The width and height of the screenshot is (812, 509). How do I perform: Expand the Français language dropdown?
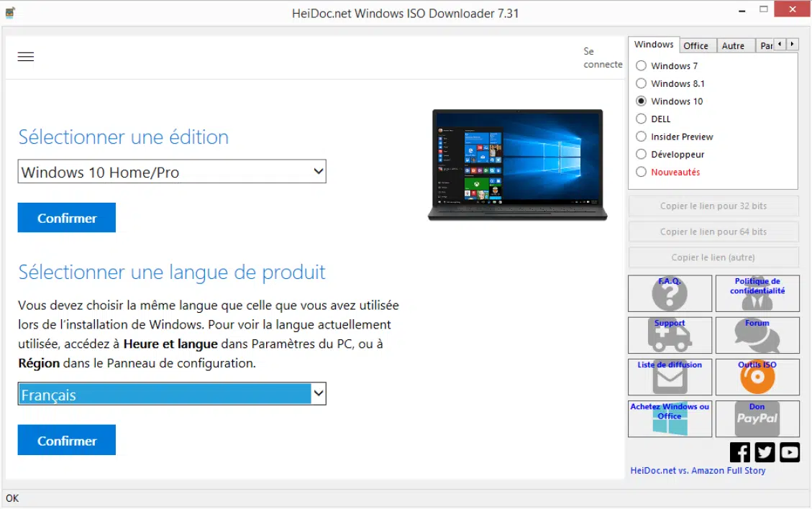tap(172, 394)
